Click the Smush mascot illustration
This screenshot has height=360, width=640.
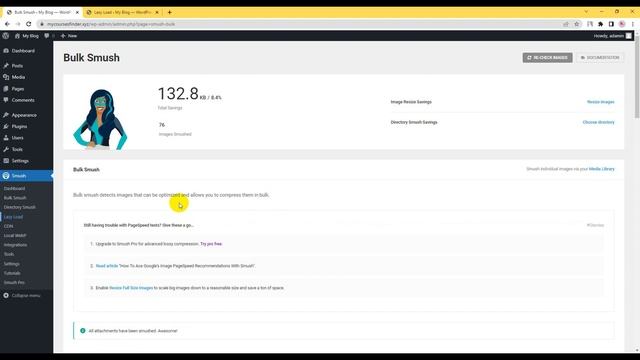100,119
